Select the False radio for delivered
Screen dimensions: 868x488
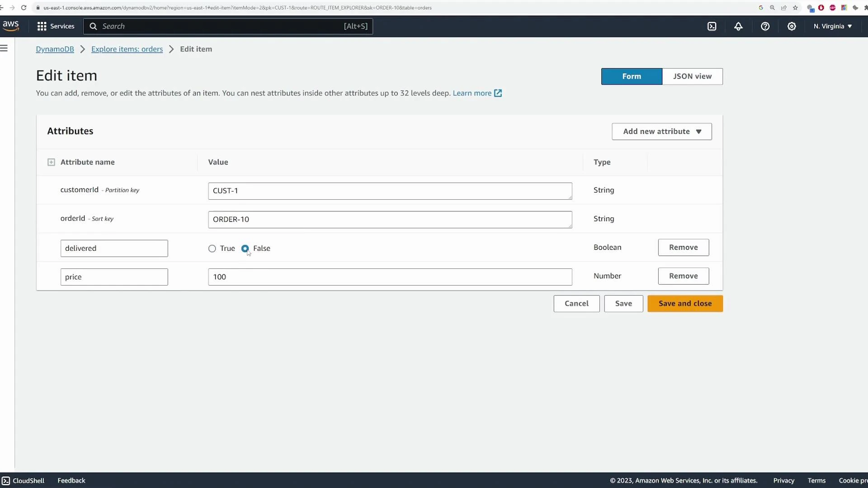[x=245, y=249]
